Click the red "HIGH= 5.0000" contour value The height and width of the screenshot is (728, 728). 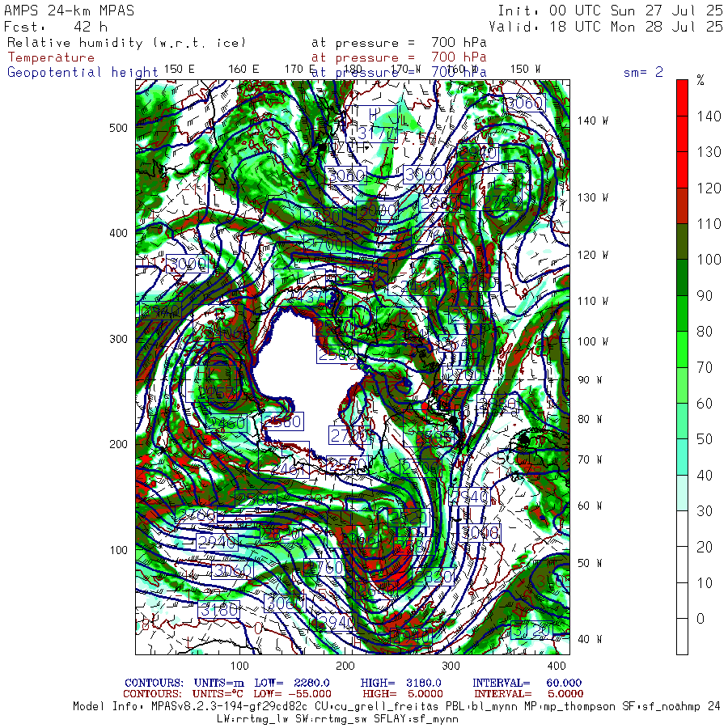click(x=403, y=694)
